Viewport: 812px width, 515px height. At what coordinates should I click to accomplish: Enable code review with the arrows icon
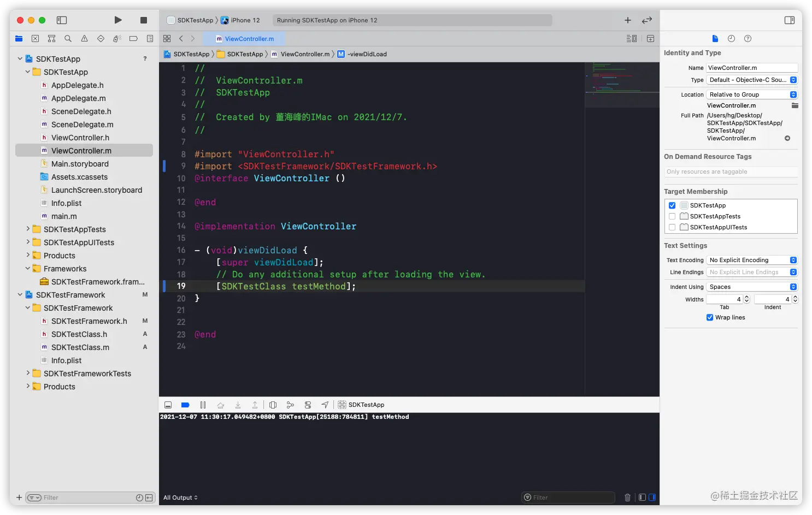(647, 20)
